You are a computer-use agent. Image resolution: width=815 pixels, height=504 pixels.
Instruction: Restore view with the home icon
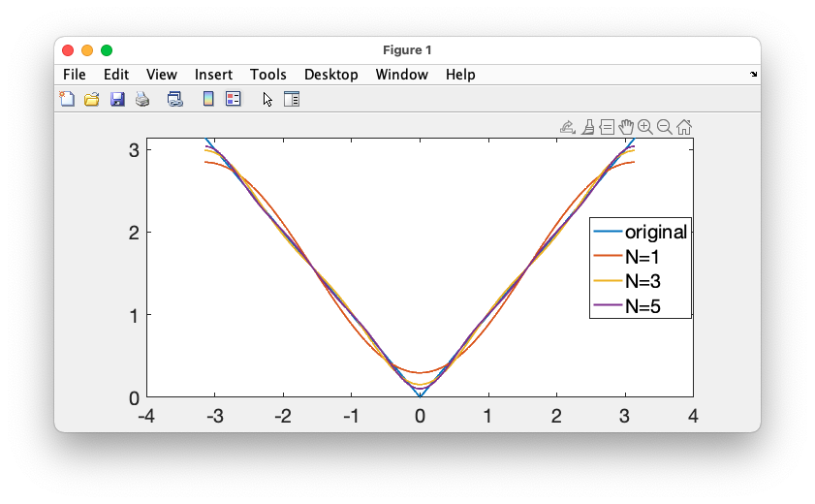tap(684, 127)
